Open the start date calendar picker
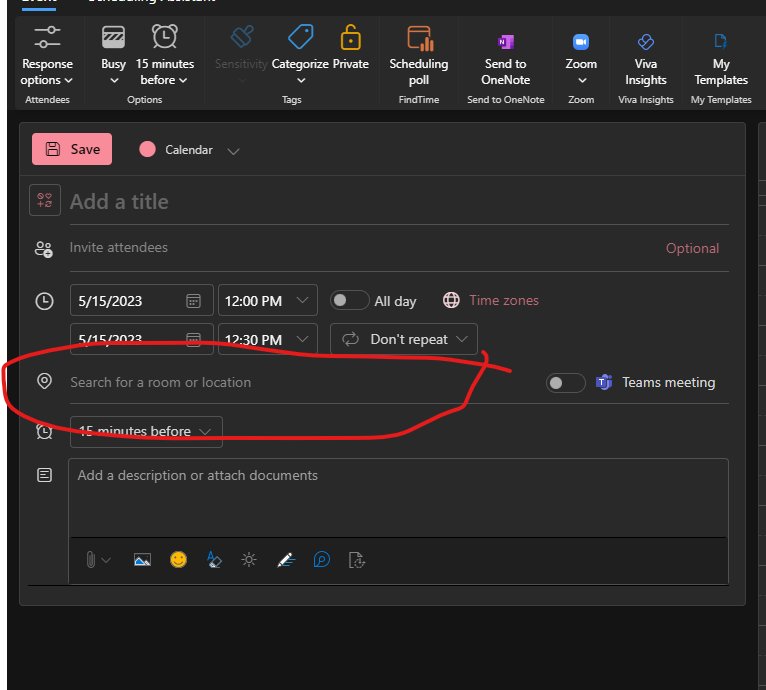The image size is (766, 690). 193,301
